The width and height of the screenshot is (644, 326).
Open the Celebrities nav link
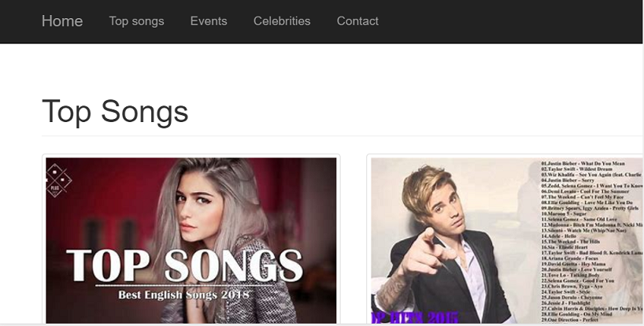[x=282, y=21]
